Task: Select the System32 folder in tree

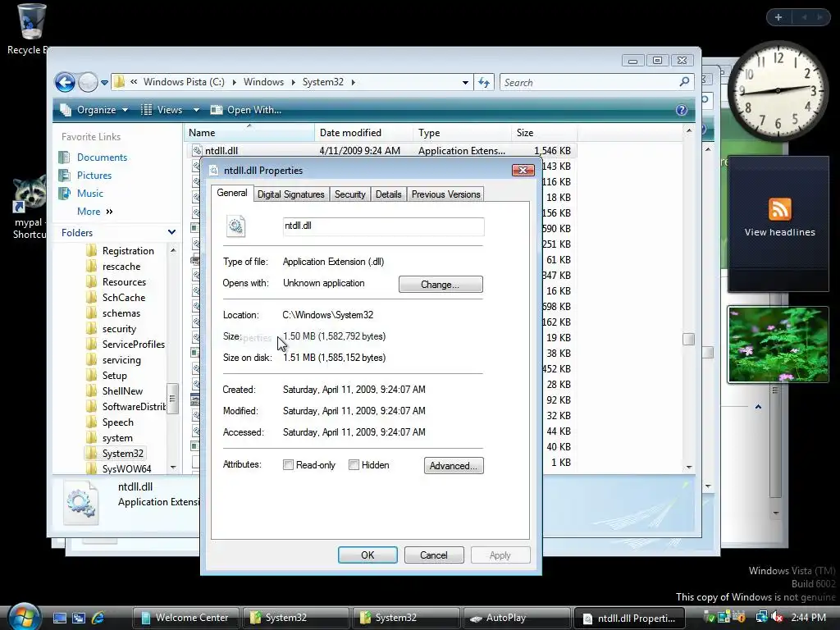Action: (123, 453)
